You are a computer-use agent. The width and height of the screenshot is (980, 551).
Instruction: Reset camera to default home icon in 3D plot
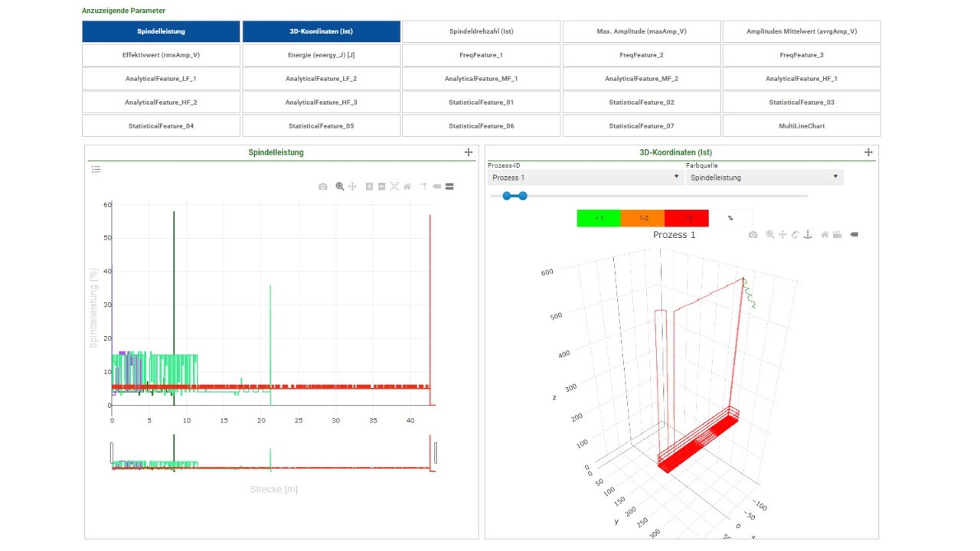click(x=825, y=234)
